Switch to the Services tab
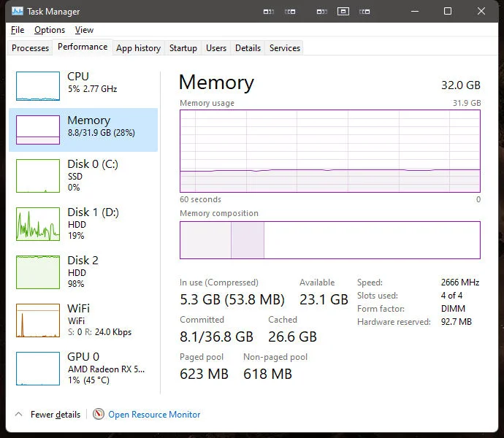The width and height of the screenshot is (504, 438). [285, 48]
